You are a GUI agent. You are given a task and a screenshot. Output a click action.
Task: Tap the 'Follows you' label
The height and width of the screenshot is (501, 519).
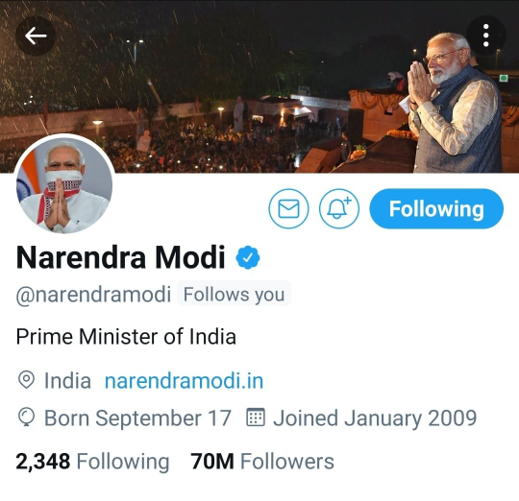[234, 294]
